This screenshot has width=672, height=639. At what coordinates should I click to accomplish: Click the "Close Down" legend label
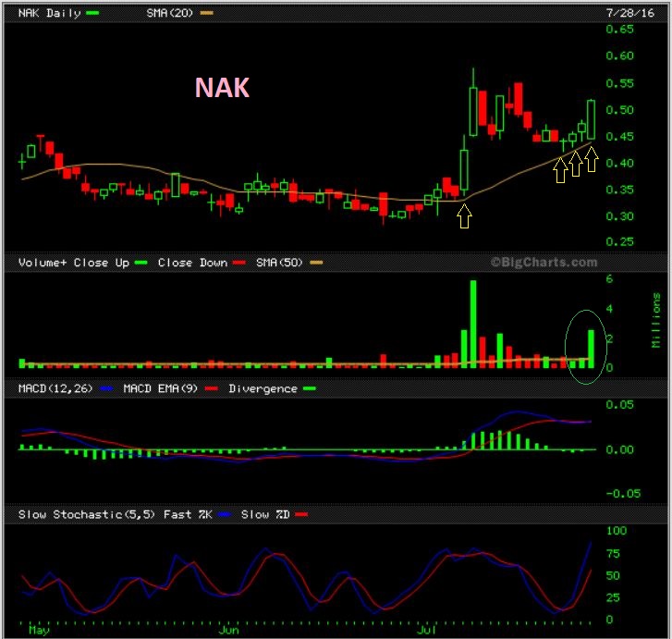192,263
